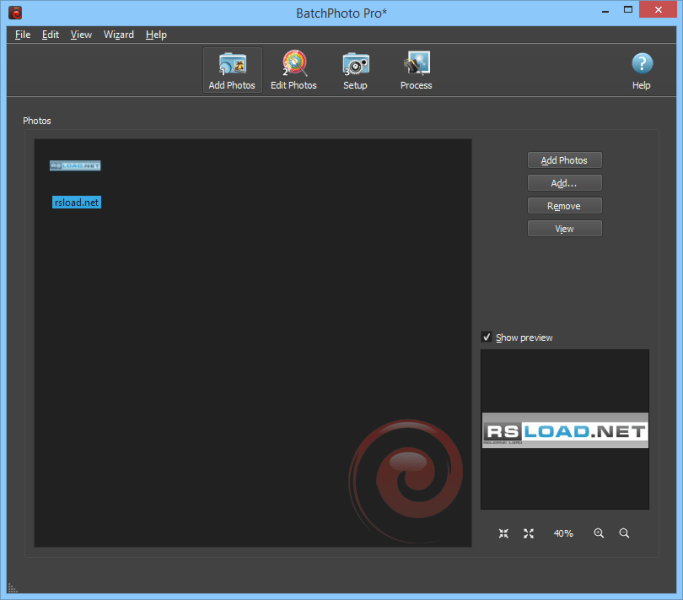Click the BatchPhoto app icon in title bar
The width and height of the screenshot is (683, 600).
[x=15, y=13]
